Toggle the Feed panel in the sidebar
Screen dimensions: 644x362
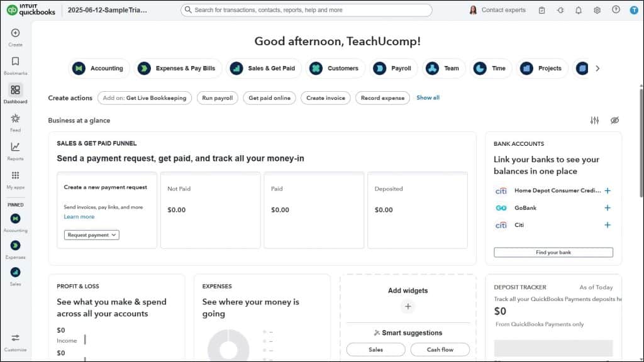[x=14, y=122]
